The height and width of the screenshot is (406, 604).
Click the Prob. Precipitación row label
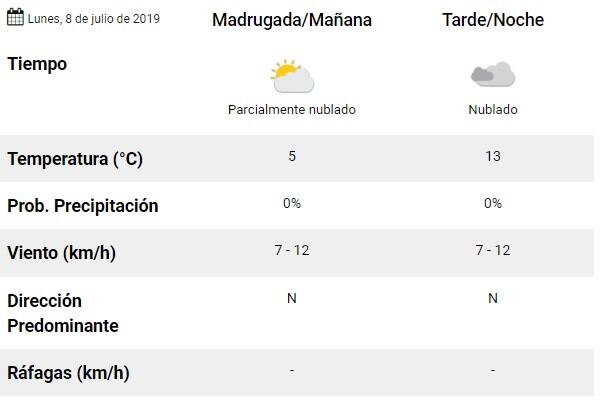pos(83,206)
